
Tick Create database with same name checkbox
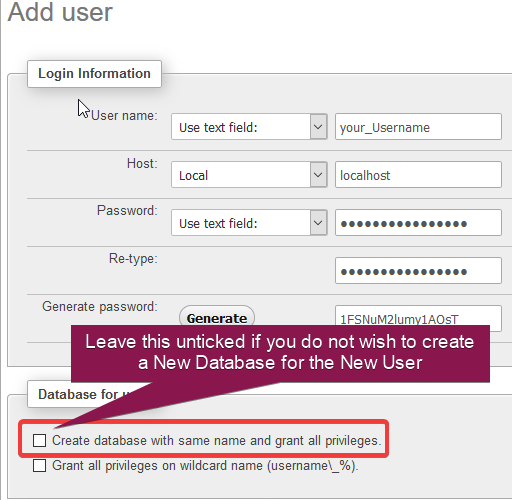39,440
